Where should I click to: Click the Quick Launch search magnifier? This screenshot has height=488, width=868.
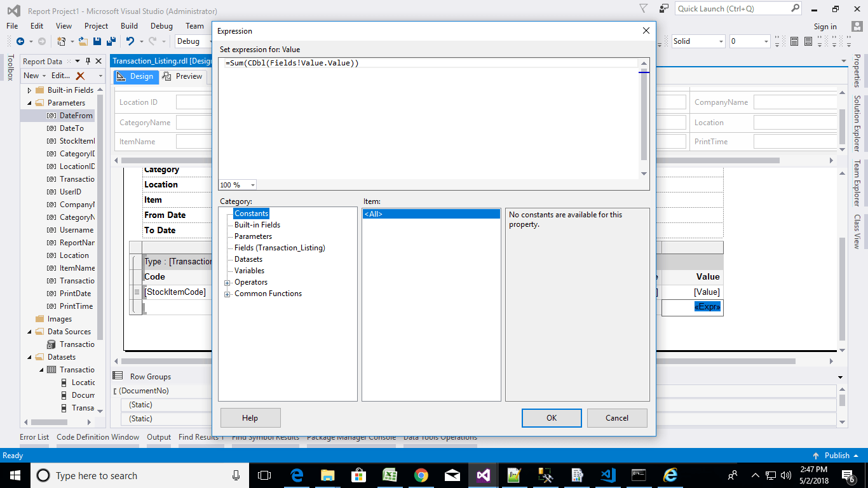[x=795, y=9]
